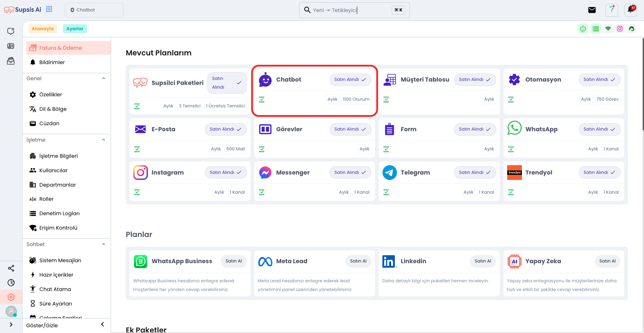Click the '3 Temsilci' tag
The width and height of the screenshot is (644, 333).
pyautogui.click(x=190, y=106)
